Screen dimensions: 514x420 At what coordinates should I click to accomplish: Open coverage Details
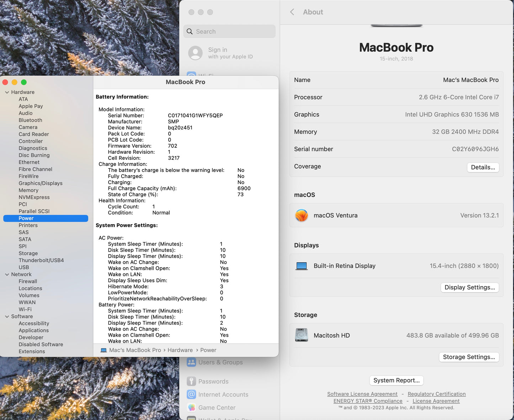[x=483, y=167]
